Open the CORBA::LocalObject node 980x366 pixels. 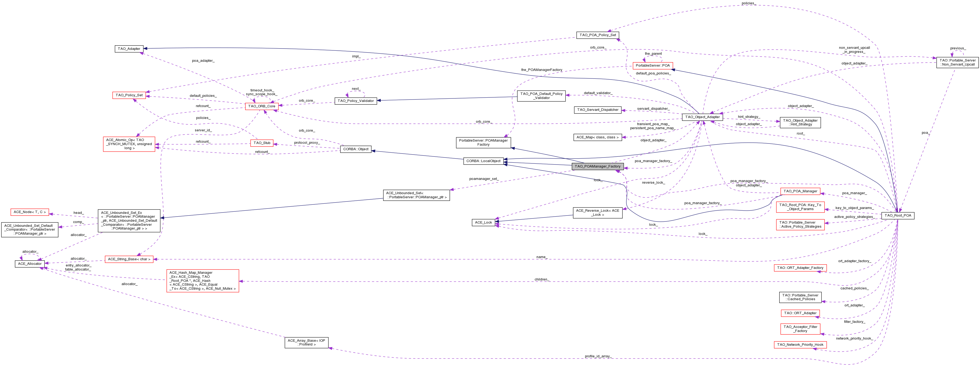click(483, 161)
